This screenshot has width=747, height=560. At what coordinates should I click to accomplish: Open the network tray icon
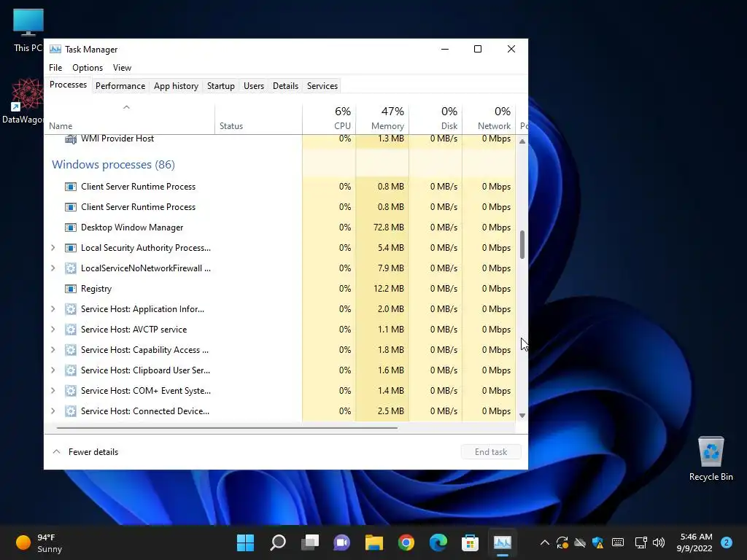coord(640,542)
